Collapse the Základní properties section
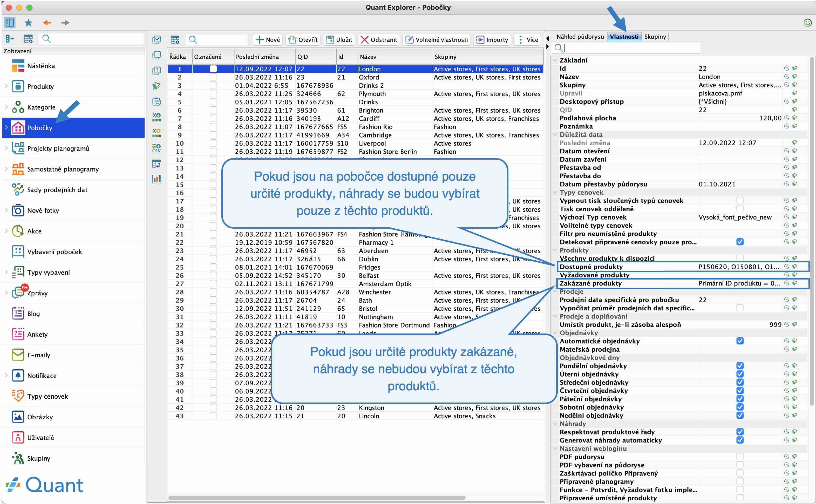 555,60
